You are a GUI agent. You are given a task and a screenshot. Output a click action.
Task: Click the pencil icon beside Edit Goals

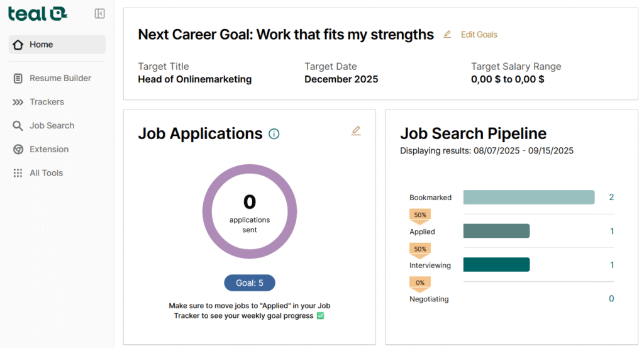click(447, 35)
